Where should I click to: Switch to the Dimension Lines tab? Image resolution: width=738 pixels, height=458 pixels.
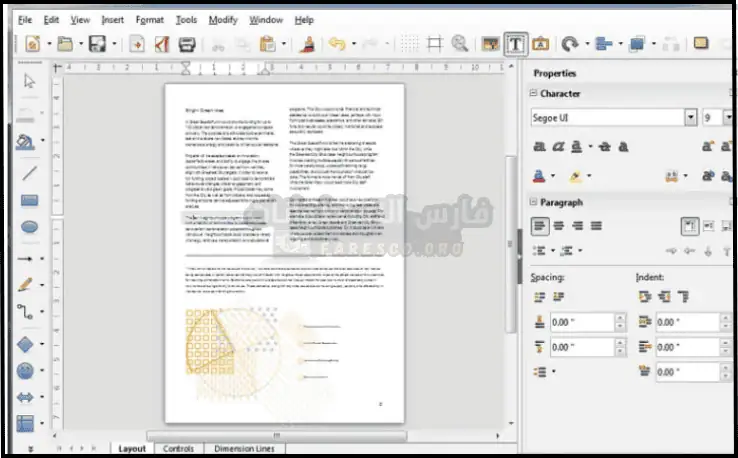pyautogui.click(x=243, y=449)
